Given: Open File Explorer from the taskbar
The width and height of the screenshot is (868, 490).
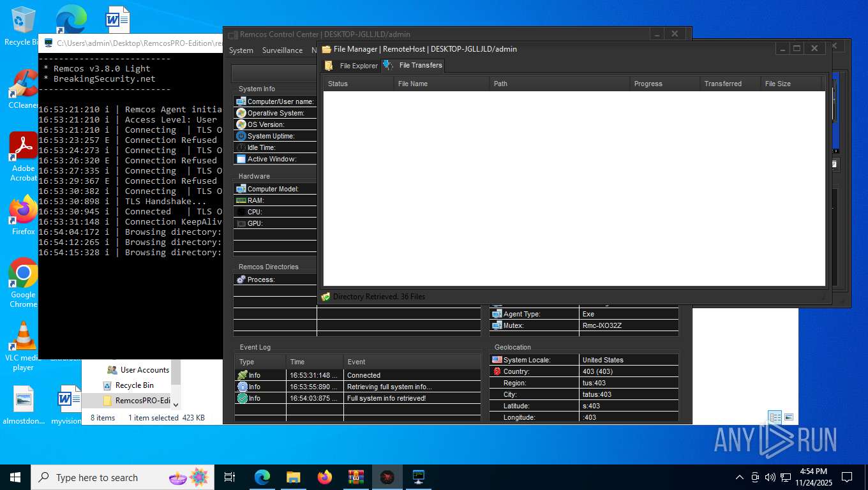Looking at the screenshot, I should pos(293,477).
